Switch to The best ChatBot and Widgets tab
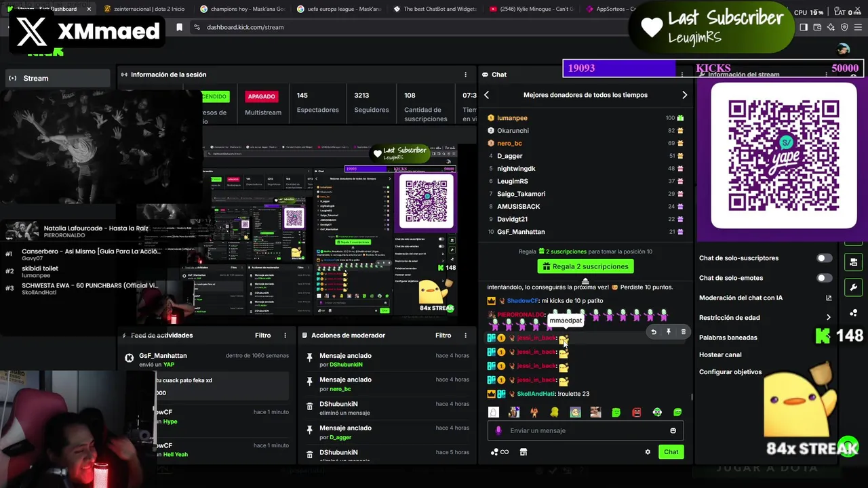The image size is (868, 488). 437,9
